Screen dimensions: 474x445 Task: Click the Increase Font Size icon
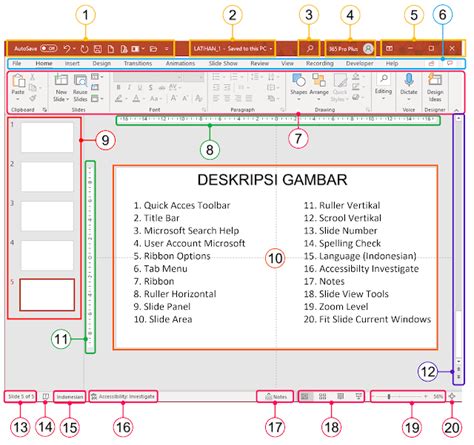click(174, 98)
